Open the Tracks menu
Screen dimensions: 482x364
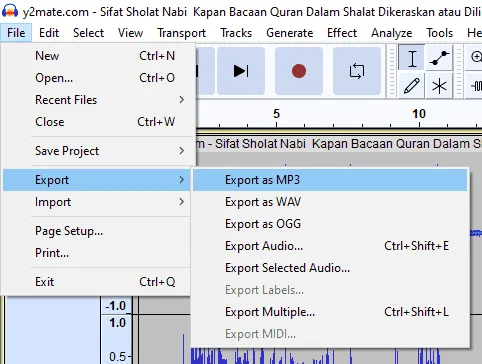coord(236,33)
